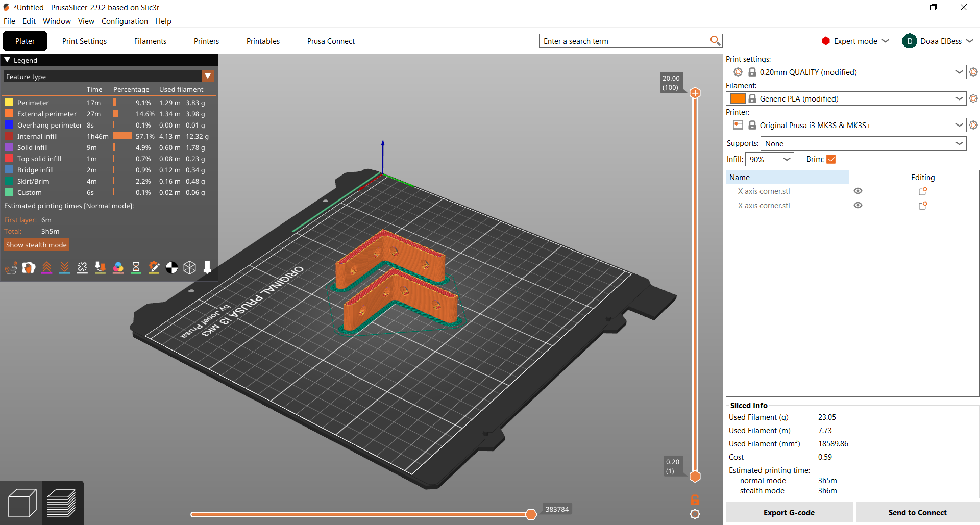Switch to 3D editor view cube icon
980x525 pixels.
(x=22, y=503)
